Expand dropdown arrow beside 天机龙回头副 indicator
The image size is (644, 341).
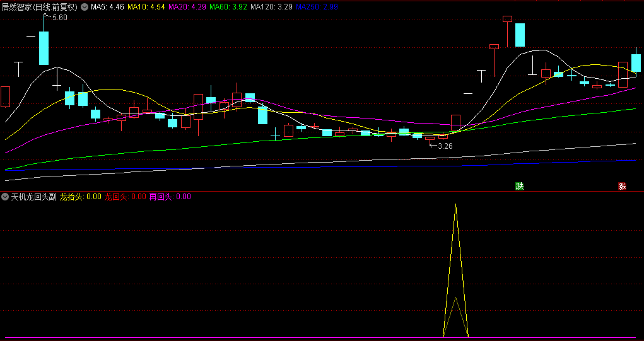5,197
